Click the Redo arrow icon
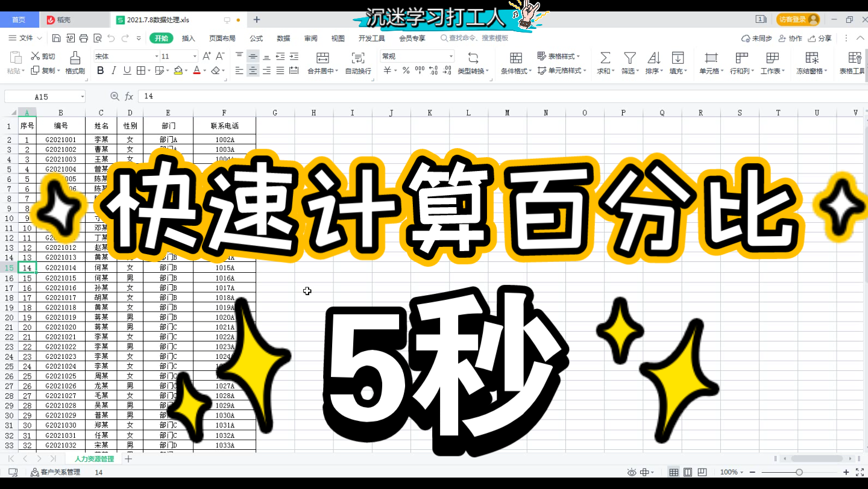Viewport: 868px width, 489px height. [125, 38]
